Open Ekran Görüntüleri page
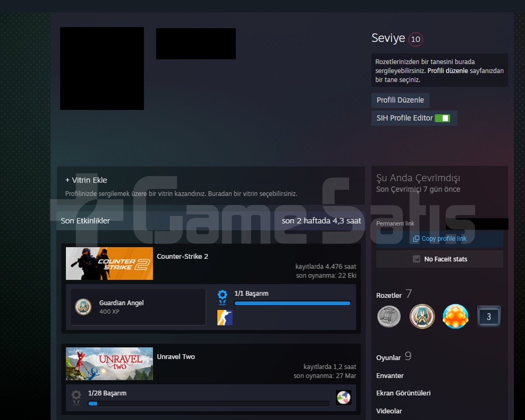 pos(403,393)
